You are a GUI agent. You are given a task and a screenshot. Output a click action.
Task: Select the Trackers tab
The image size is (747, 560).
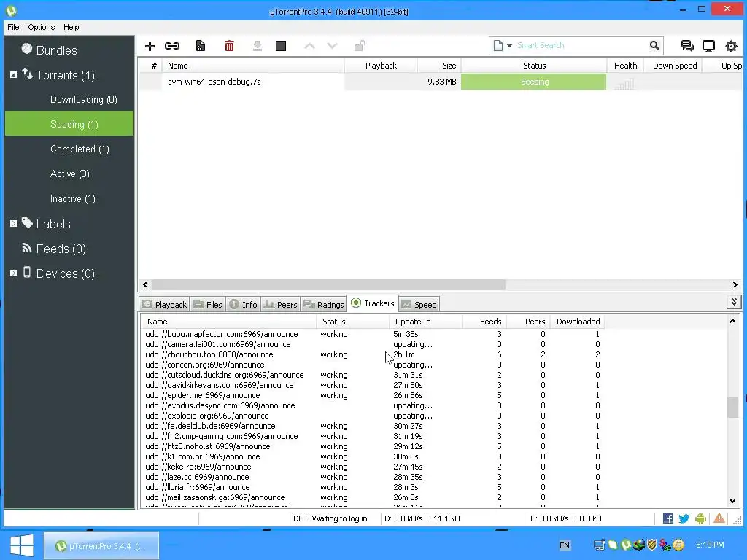373,303
